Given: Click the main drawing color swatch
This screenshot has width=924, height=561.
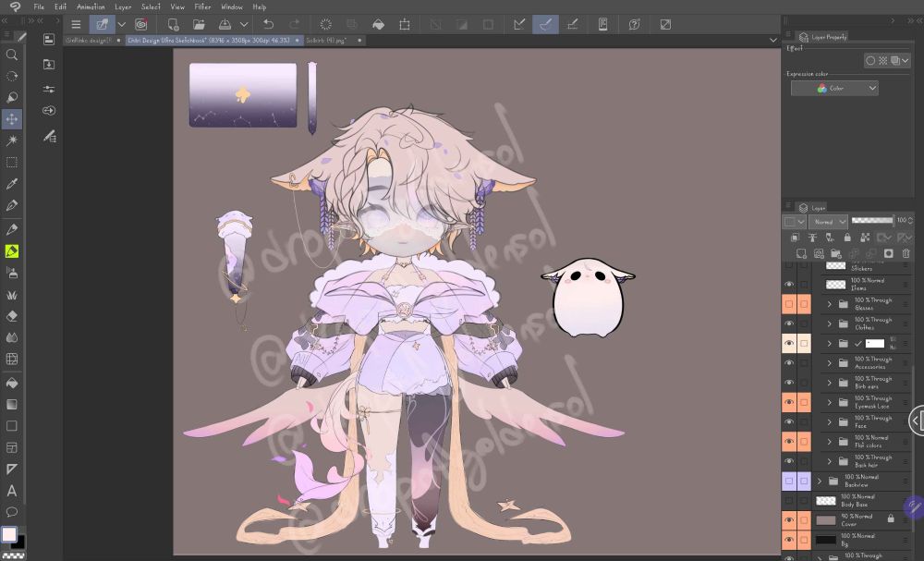Looking at the screenshot, I should [9, 534].
